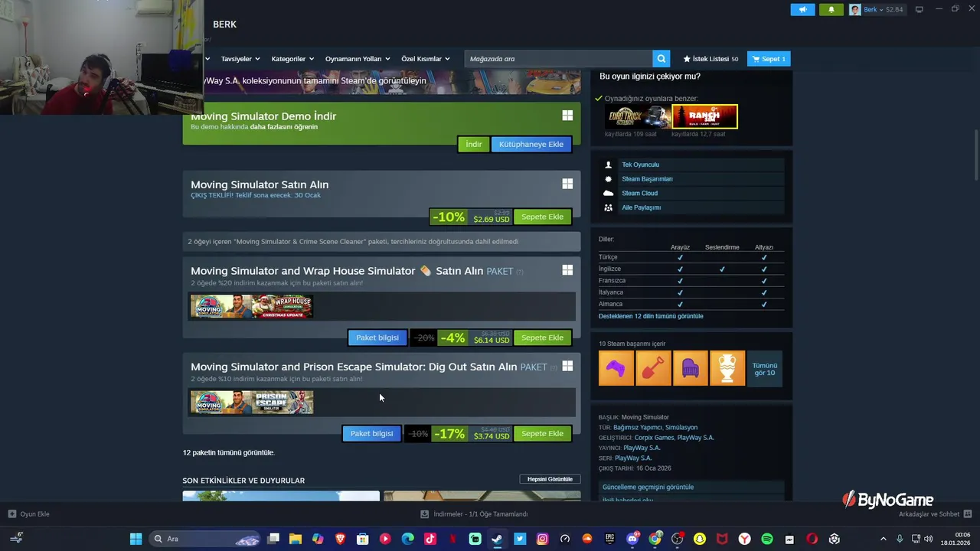Expand the Kategoriler dropdown menu
The image size is (980, 551).
coord(292,59)
